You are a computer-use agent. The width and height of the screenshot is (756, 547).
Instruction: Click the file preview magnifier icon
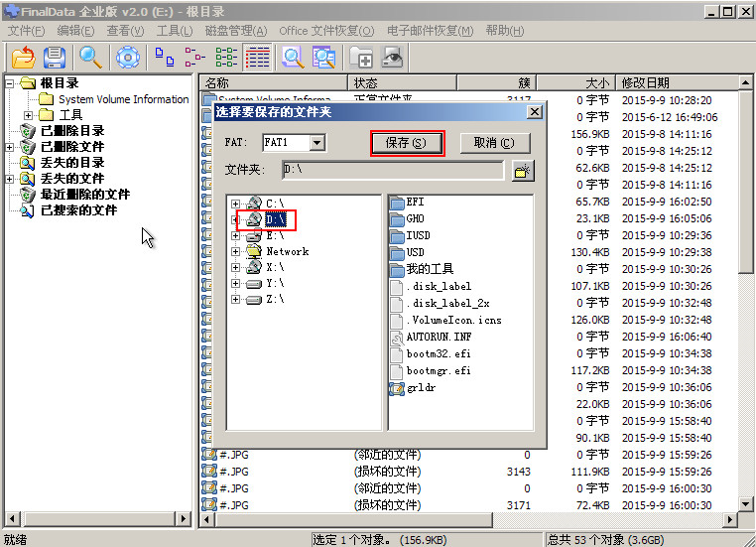point(293,57)
